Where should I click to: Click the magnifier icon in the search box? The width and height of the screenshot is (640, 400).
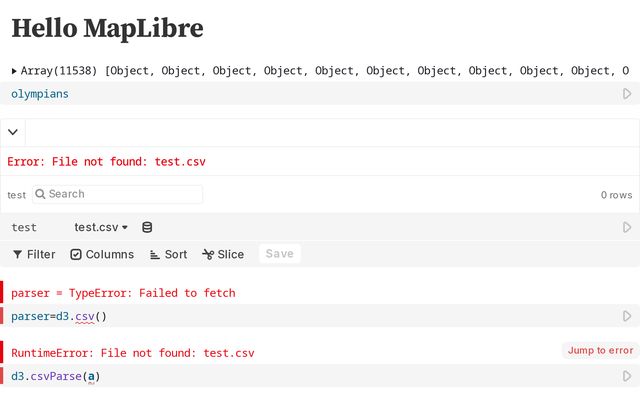click(41, 194)
